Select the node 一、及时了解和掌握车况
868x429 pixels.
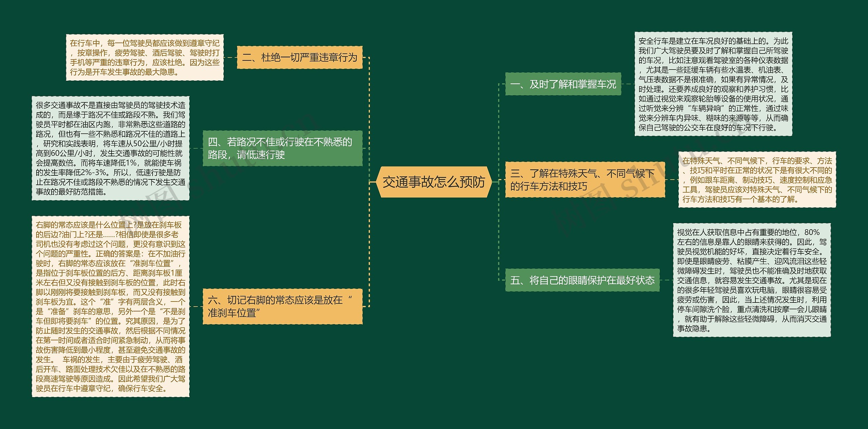pos(563,84)
